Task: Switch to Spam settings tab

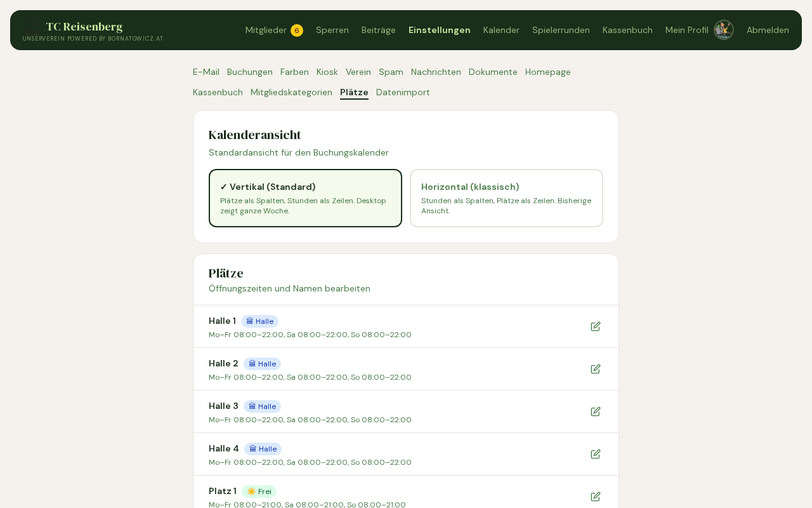Action: (x=391, y=72)
